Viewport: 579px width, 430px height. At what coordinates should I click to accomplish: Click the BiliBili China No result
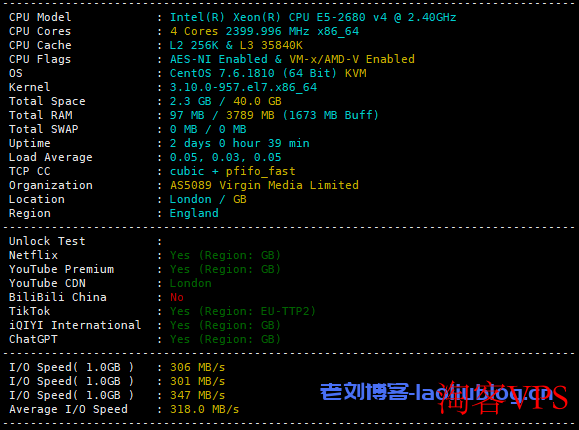coord(177,297)
